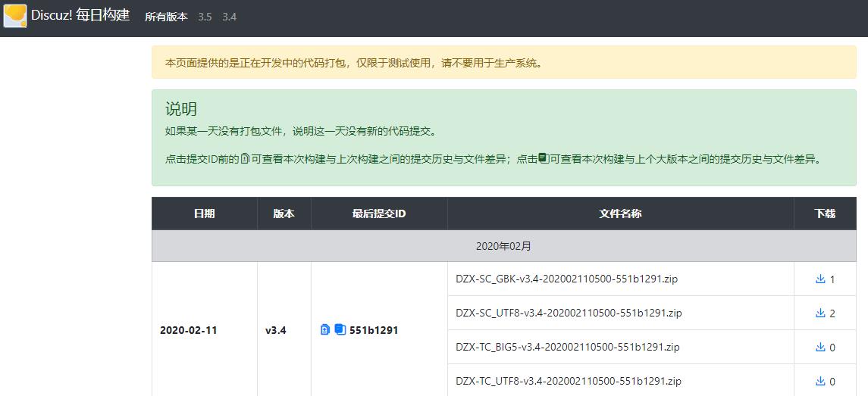Viewport: 868px width, 396px height.
Task: Click file name DZX-SC_UTF8-v3.4-202002110500-551b1291.zip
Action: point(569,313)
